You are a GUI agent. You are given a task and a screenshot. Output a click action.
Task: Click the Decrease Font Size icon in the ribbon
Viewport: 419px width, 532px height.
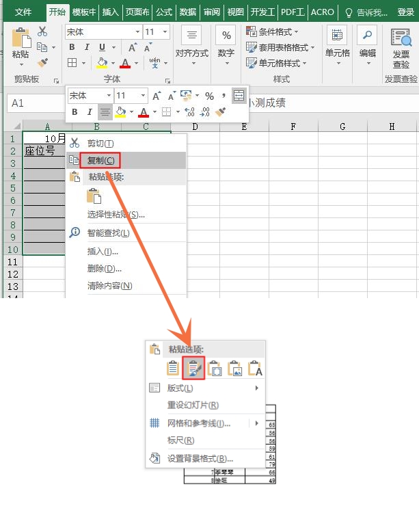tap(148, 47)
